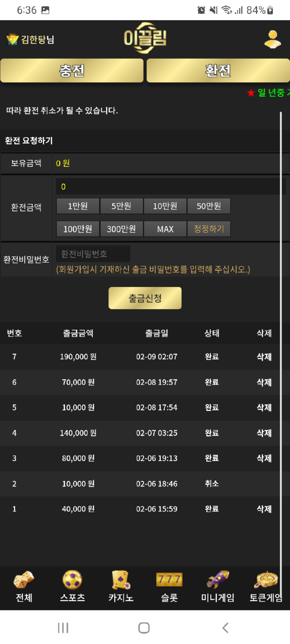The height and width of the screenshot is (644, 290).
Task: Open the 카지노 cards icon
Action: [x=121, y=580]
